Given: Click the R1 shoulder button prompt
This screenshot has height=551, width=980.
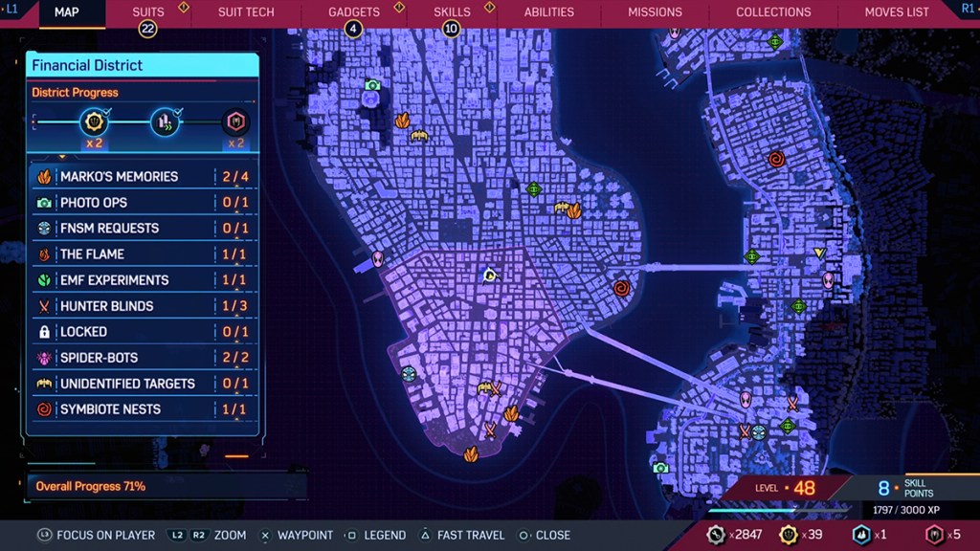Looking at the screenshot, I should tap(968, 9).
